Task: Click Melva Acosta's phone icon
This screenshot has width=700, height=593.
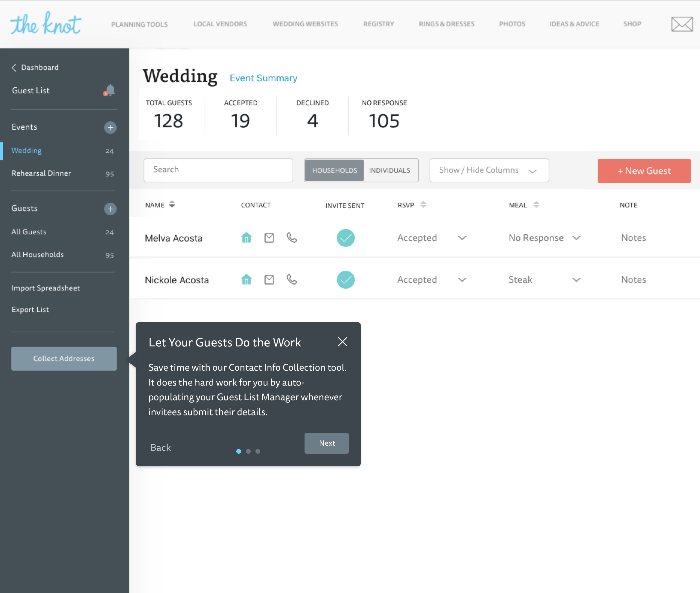Action: [292, 238]
